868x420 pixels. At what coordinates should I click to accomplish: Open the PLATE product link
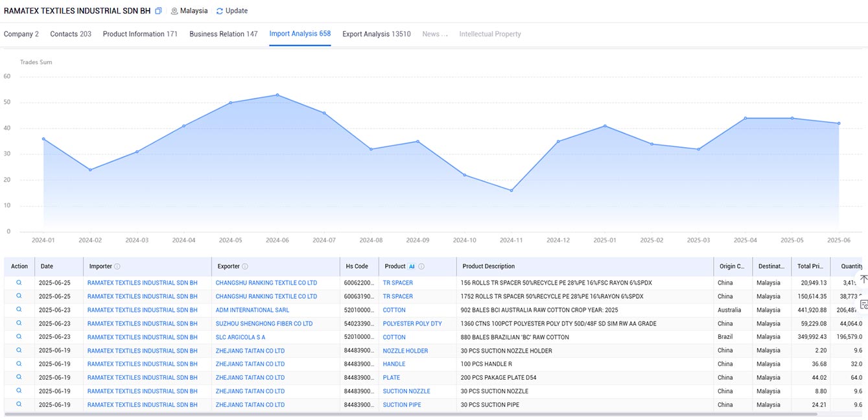click(x=392, y=377)
